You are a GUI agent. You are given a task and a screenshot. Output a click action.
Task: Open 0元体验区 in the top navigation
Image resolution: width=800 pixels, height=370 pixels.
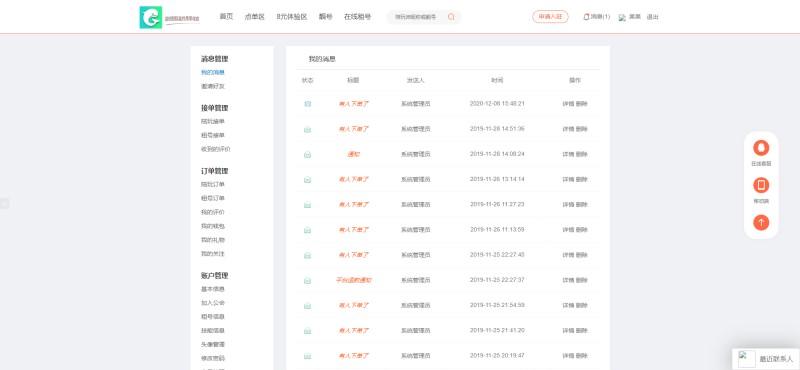coord(292,17)
